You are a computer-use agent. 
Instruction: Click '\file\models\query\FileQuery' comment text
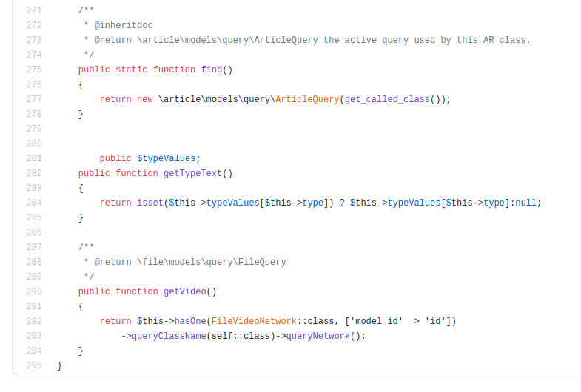point(212,262)
